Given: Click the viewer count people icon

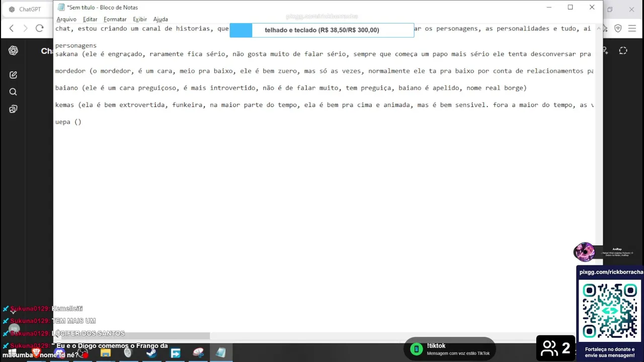Looking at the screenshot, I should point(549,348).
